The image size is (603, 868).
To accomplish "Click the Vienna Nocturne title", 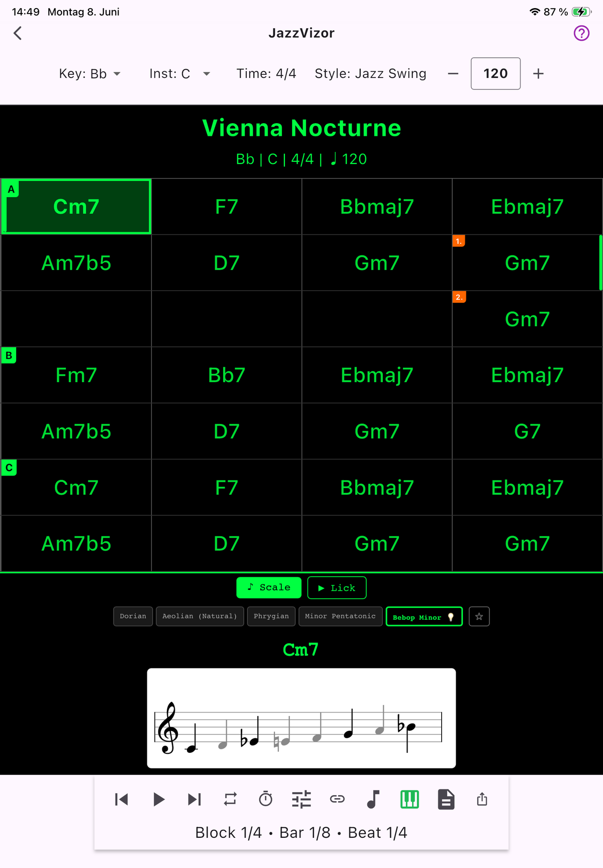I will click(x=301, y=128).
